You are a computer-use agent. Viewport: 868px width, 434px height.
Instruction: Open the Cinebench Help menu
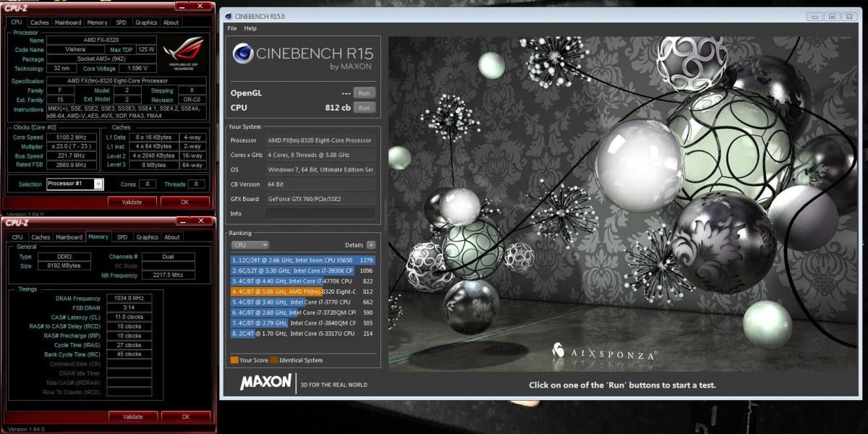coord(250,28)
